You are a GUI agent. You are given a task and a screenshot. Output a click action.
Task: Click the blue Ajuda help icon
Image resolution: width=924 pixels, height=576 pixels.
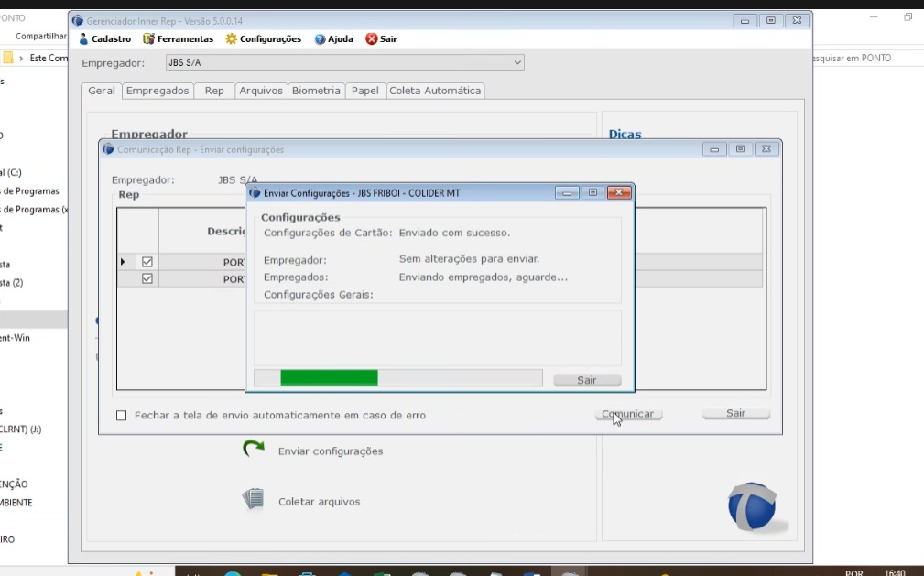click(320, 39)
